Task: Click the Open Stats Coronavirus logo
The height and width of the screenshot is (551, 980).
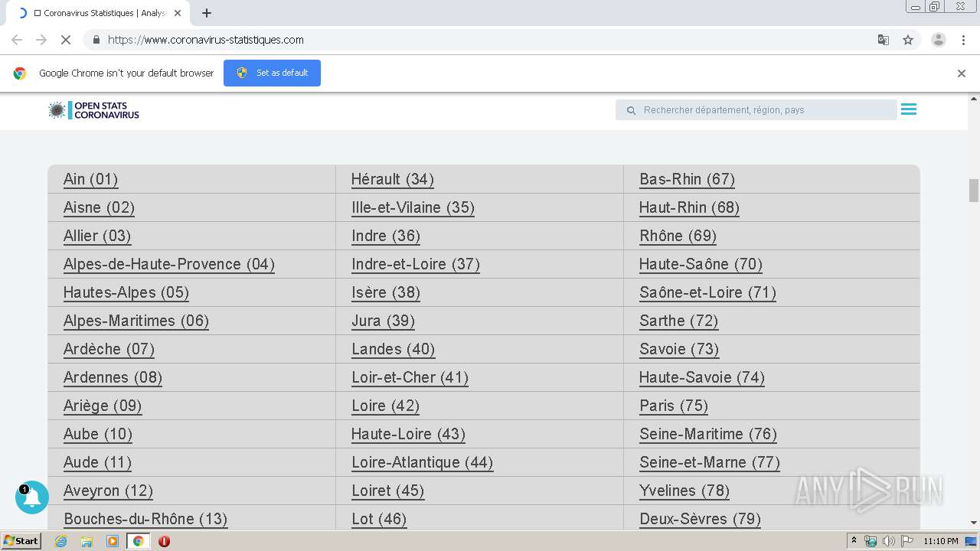Action: pos(94,110)
